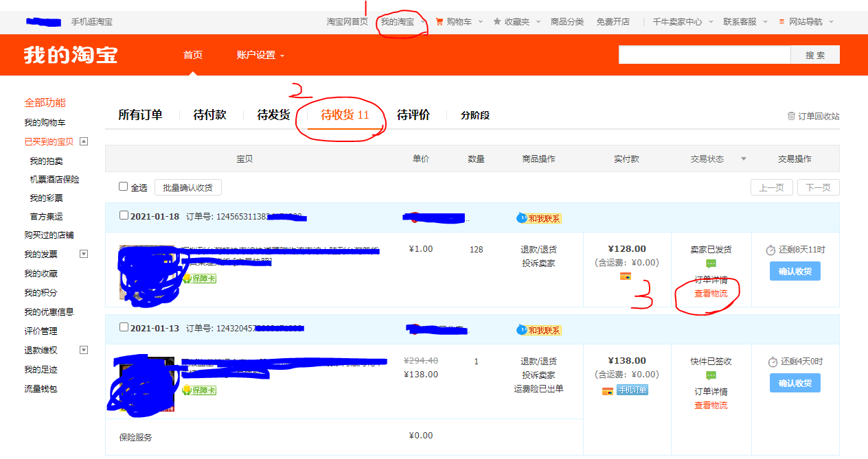Open 商品分类 link in the top bar

tap(567, 22)
